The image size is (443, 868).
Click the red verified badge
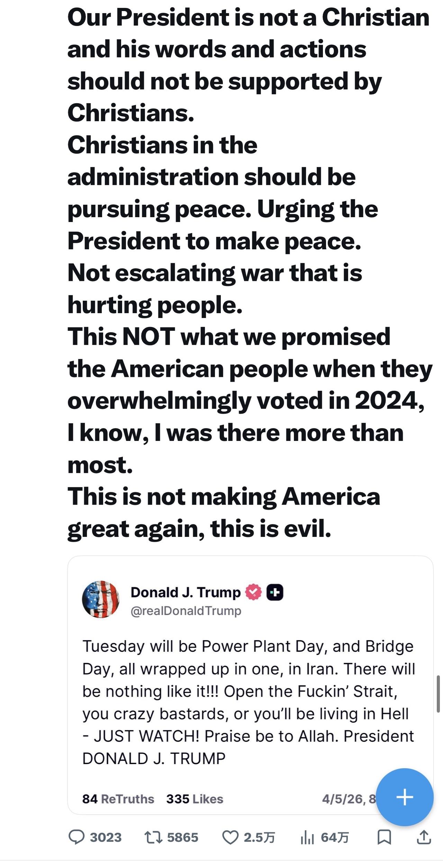253,592
